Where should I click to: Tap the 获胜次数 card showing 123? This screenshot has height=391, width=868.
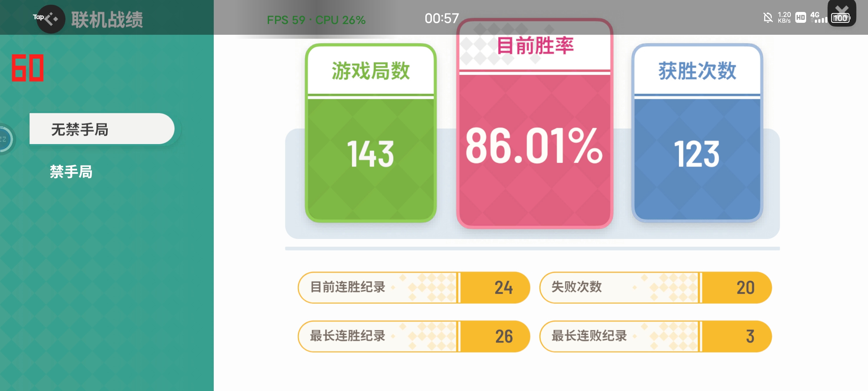697,133
